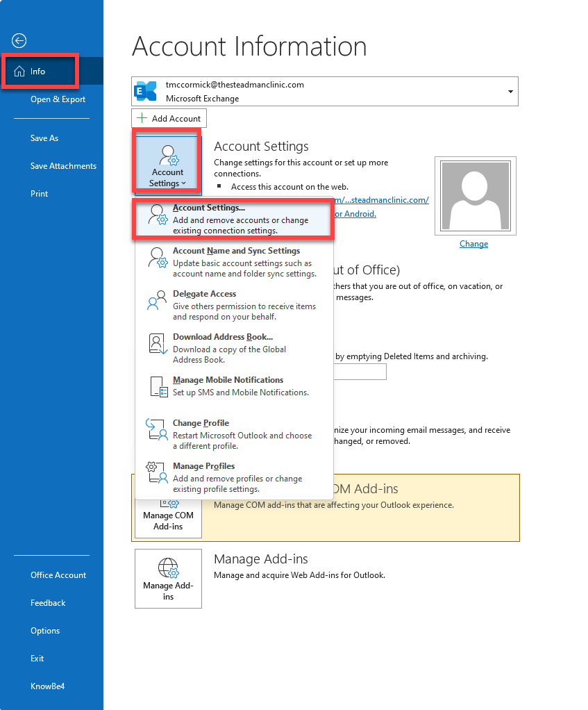This screenshot has width=588, height=710.
Task: Click the tmccormick@thesteadmanclinic.com account text
Action: (x=235, y=85)
